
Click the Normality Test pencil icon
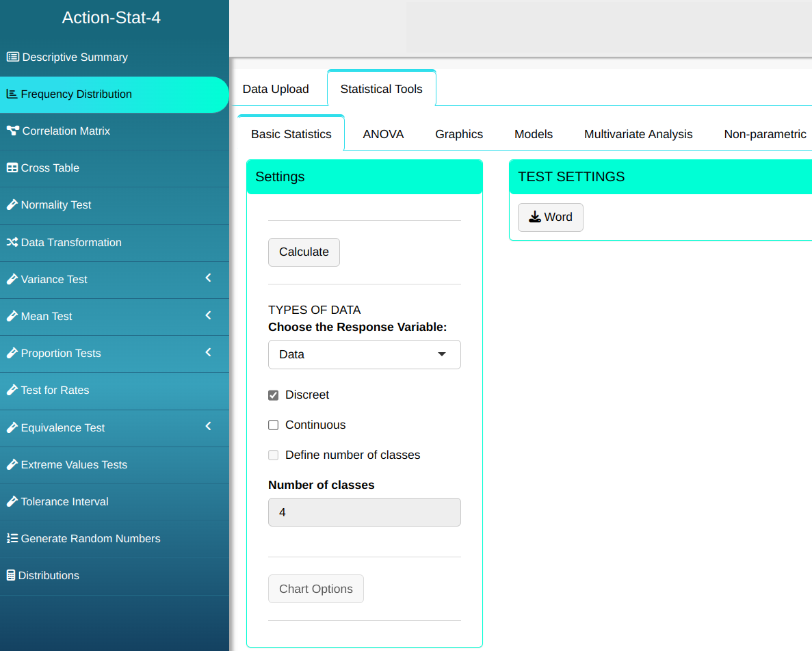pos(12,205)
